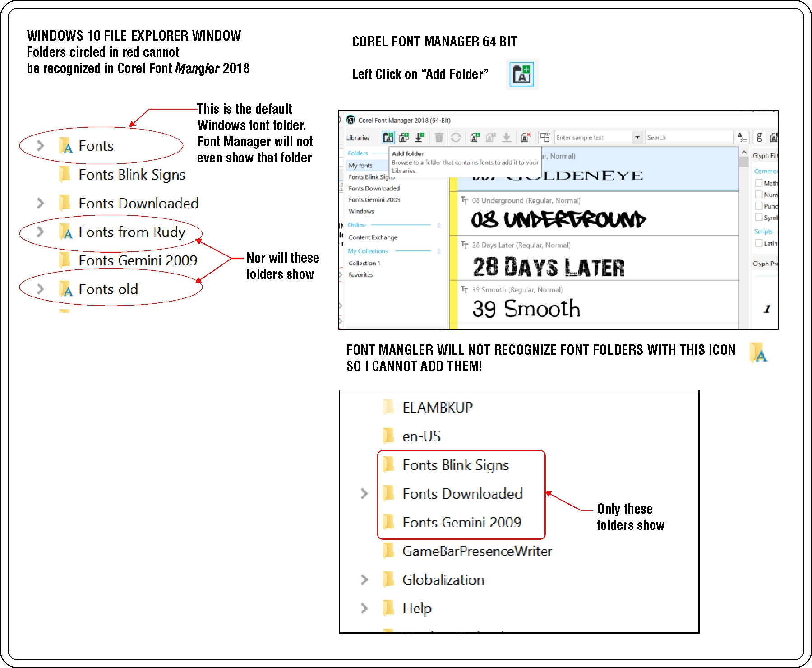This screenshot has height=668, width=812.
Task: Expand Fonts Downloaded chevron above Fonts from Rudy
Action: [41, 203]
